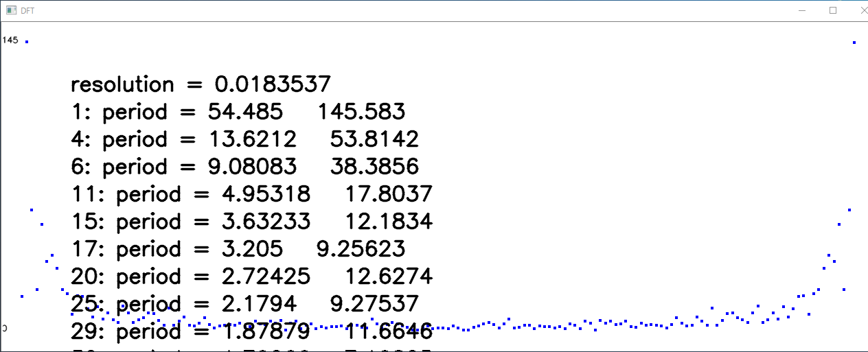This screenshot has width=868, height=352.
Task: Click the period = 4.95318 line
Action: click(251, 194)
